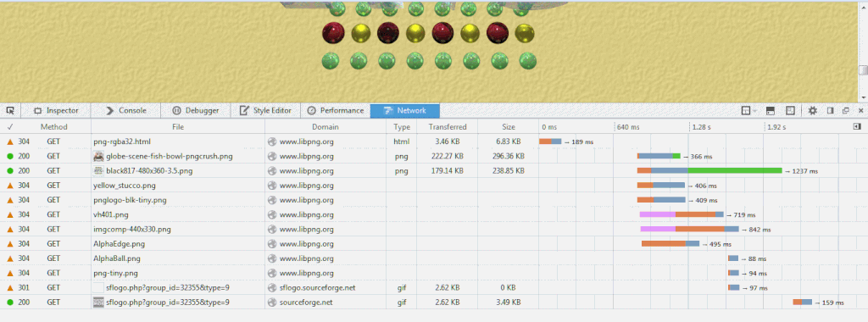Click the green 200 icon for sourceforge.net request
The image size is (868, 322).
click(10, 302)
